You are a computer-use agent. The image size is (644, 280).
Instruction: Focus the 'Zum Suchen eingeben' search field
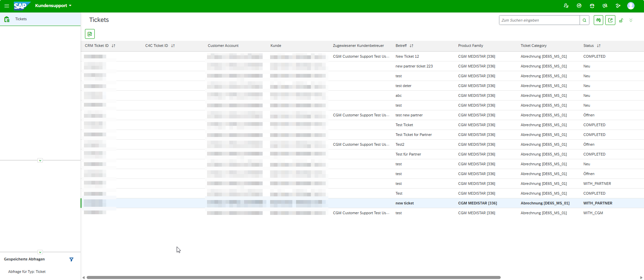[x=539, y=20]
